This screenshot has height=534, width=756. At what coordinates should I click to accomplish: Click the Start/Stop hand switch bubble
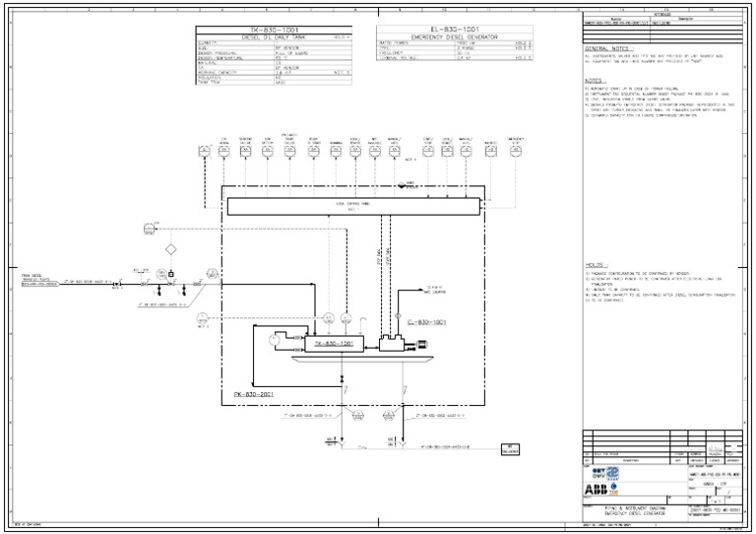[427, 151]
